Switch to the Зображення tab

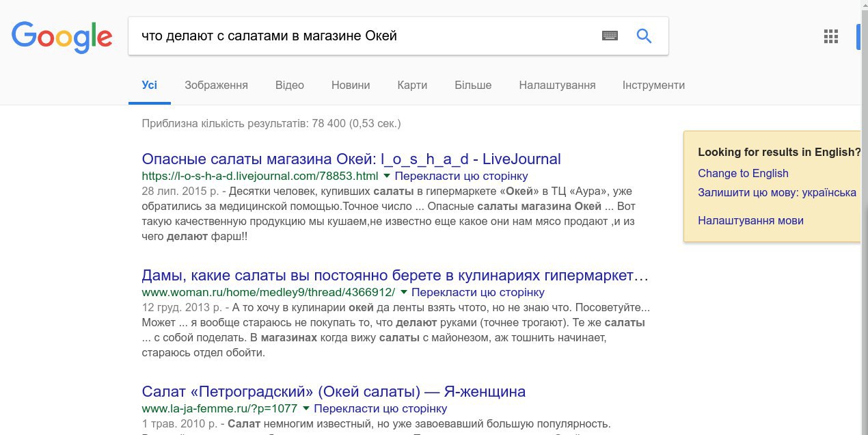(x=216, y=85)
